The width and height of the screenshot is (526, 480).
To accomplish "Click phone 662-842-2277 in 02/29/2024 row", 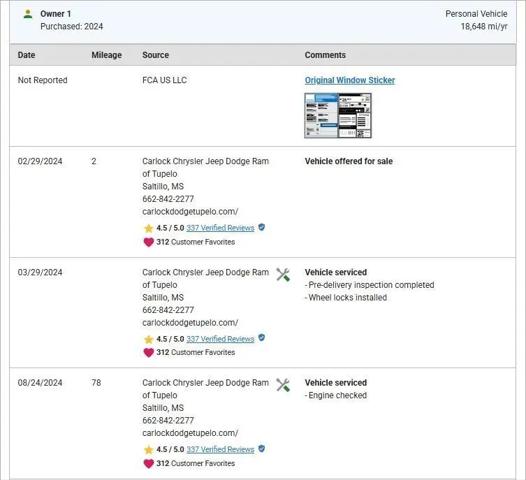I will pyautogui.click(x=168, y=199).
